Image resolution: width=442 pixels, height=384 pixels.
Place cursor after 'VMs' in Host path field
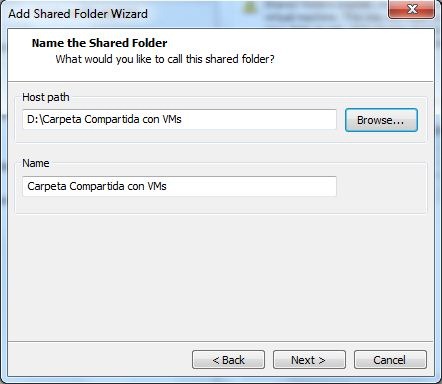(182, 119)
